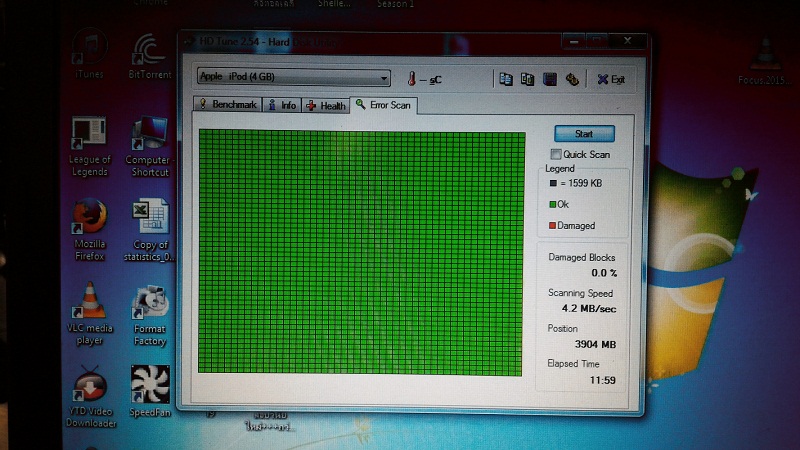Click the 1599 KB block size swatch
Screen dimensions: 800x450
click(x=553, y=183)
